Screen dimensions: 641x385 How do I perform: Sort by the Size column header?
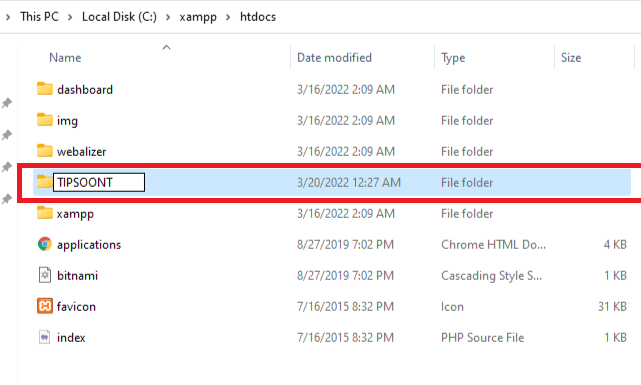coord(571,58)
